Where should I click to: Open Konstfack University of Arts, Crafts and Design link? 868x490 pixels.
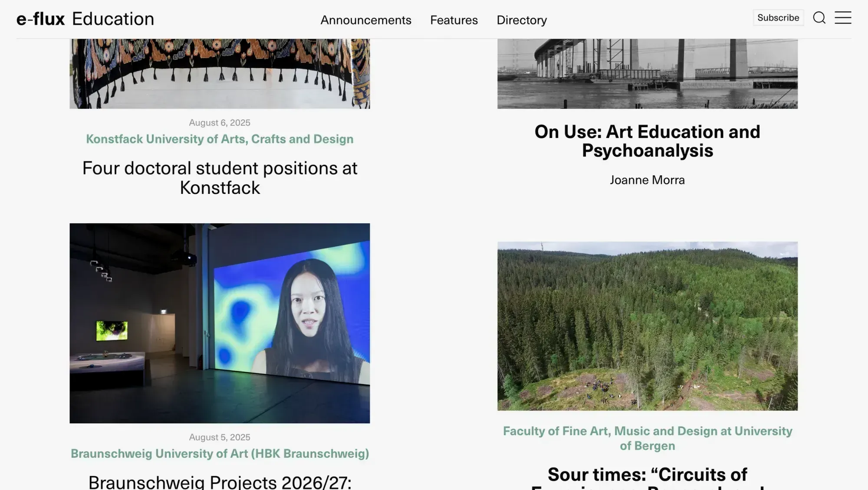tap(220, 139)
